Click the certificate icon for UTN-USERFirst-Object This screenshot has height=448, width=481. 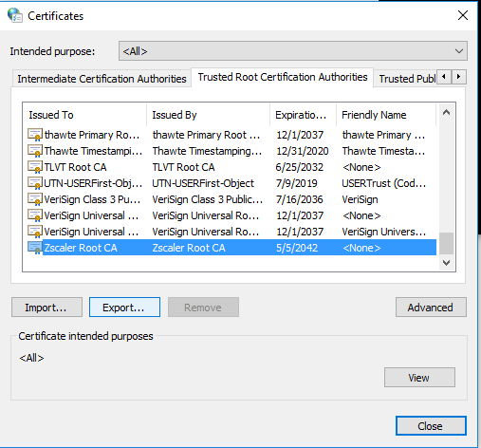tap(35, 183)
